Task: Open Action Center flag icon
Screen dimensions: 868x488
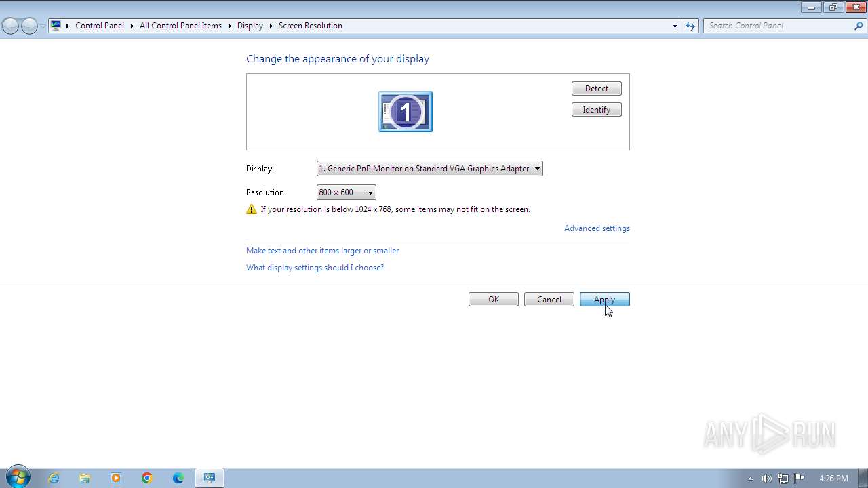Action: (800, 479)
